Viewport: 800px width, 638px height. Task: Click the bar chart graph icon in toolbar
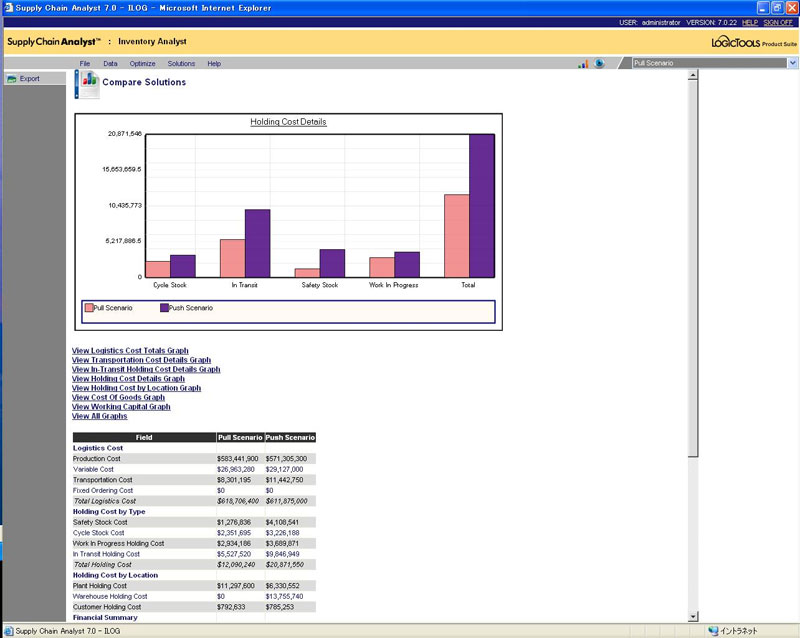(583, 64)
